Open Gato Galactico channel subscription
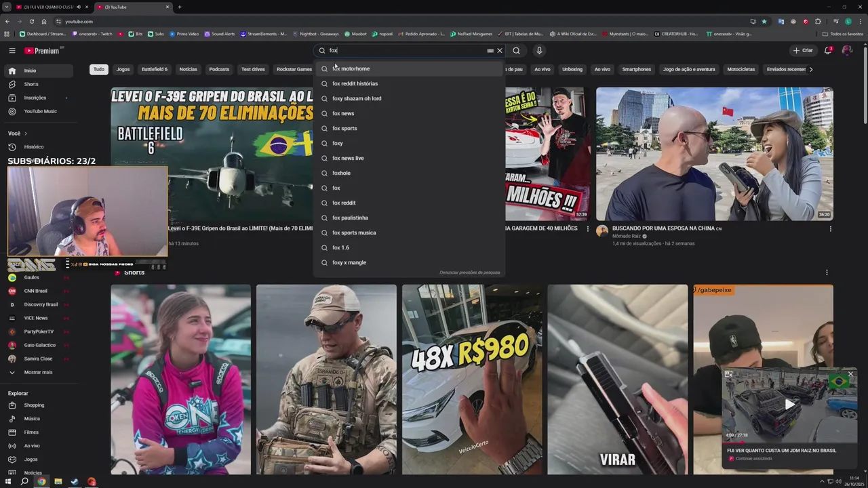This screenshot has width=868, height=488. (x=38, y=345)
